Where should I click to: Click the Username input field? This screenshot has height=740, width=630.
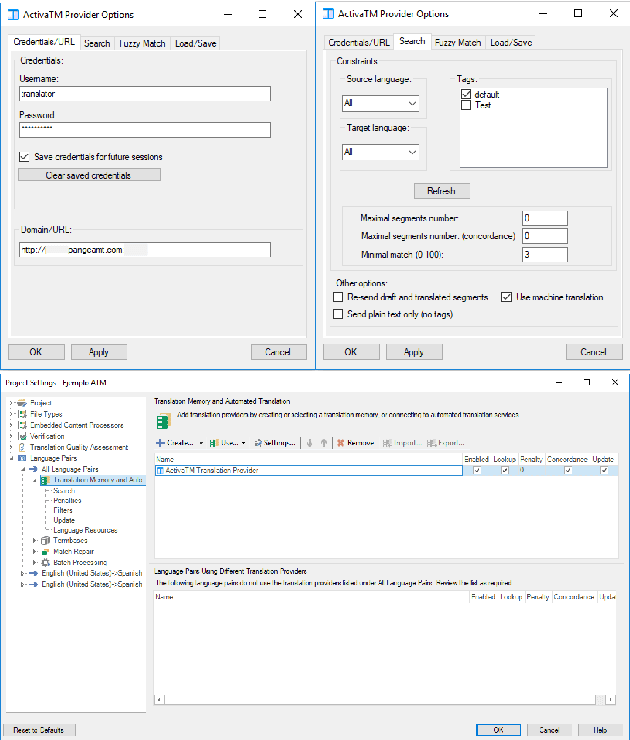(x=145, y=93)
